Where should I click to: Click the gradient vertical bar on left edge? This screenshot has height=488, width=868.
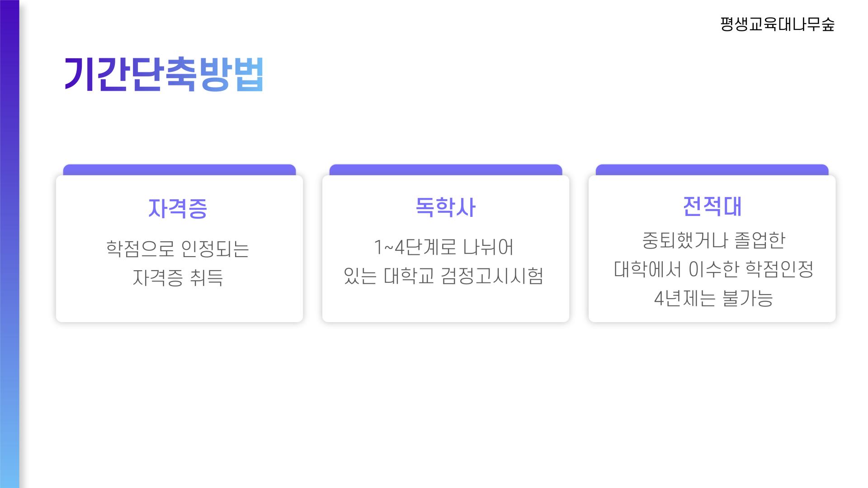coord(9,244)
